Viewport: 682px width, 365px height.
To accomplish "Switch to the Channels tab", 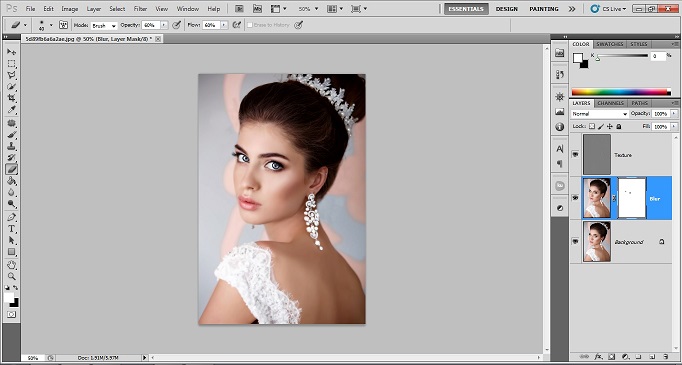I will (x=611, y=103).
